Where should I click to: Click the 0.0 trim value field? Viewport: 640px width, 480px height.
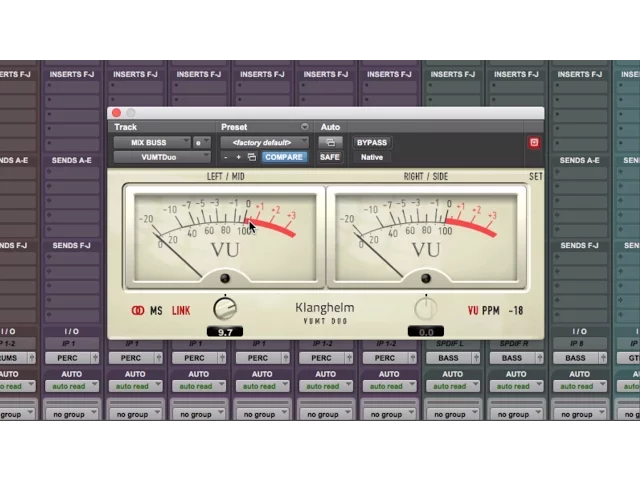tap(426, 332)
